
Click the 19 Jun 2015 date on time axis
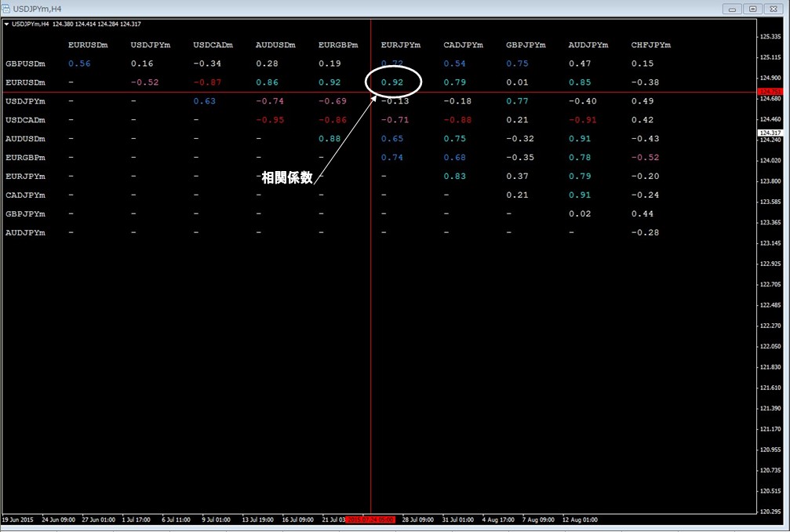17,519
